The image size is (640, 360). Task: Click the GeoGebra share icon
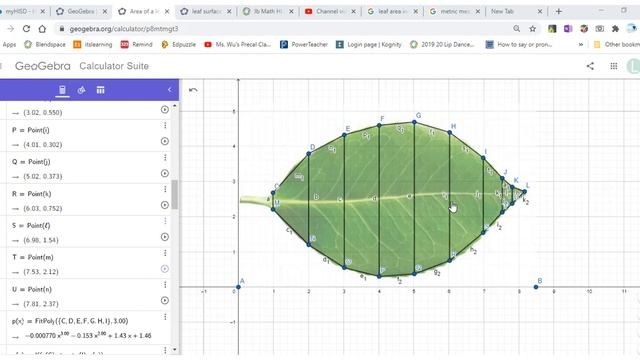point(590,66)
